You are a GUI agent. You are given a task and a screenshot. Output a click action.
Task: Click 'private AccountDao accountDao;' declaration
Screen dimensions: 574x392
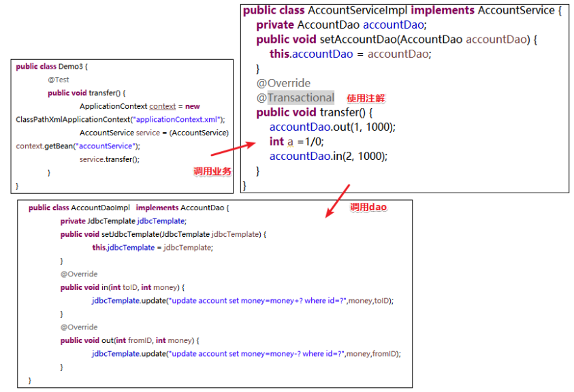[x=342, y=25]
